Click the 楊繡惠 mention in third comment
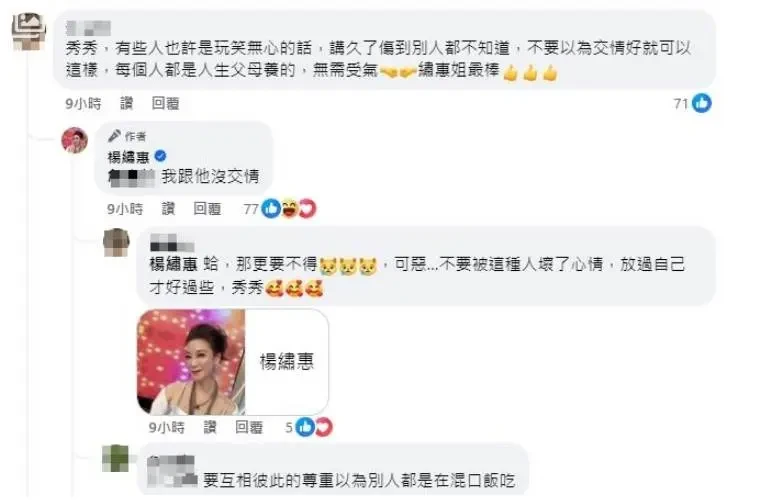758x502 pixels. pos(174,264)
